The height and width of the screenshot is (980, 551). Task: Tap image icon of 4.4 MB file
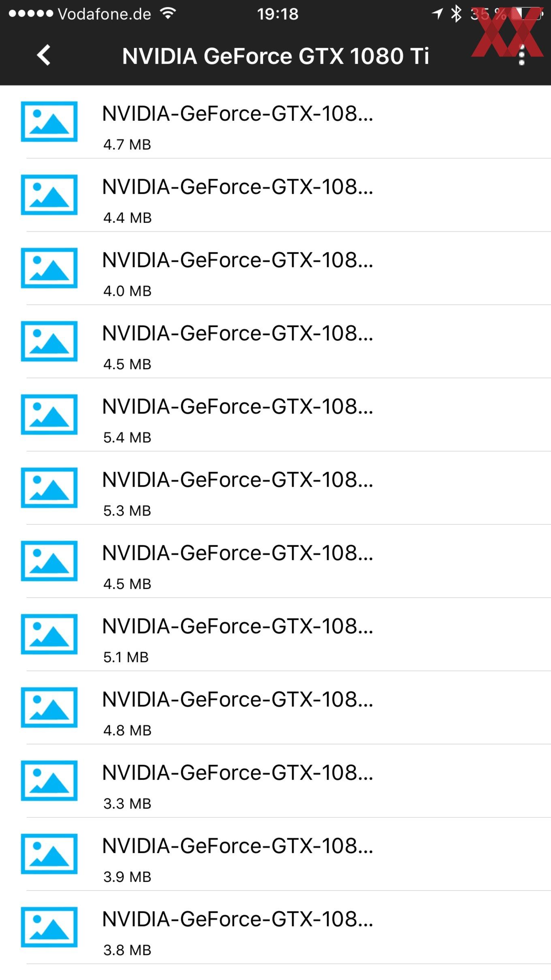click(49, 195)
